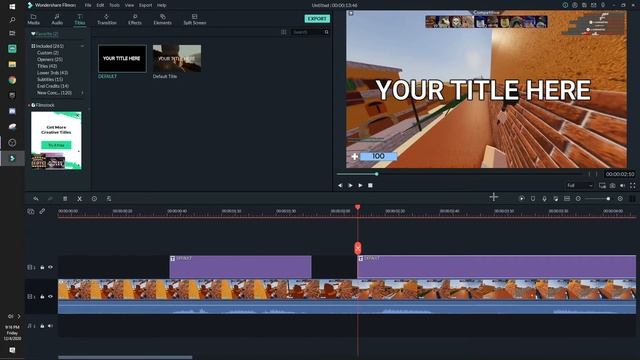Hide the video track with eye icon
The height and width of the screenshot is (360, 640).
coord(50,296)
